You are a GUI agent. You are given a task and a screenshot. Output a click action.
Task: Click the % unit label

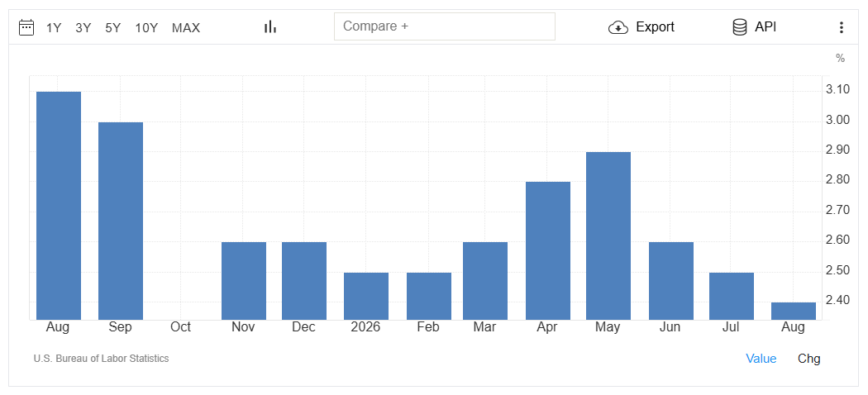(841, 58)
